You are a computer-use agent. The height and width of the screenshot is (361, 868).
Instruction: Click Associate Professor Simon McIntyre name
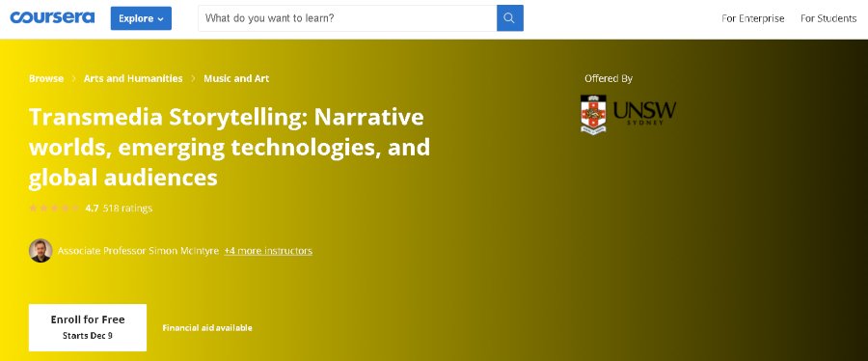(x=138, y=251)
